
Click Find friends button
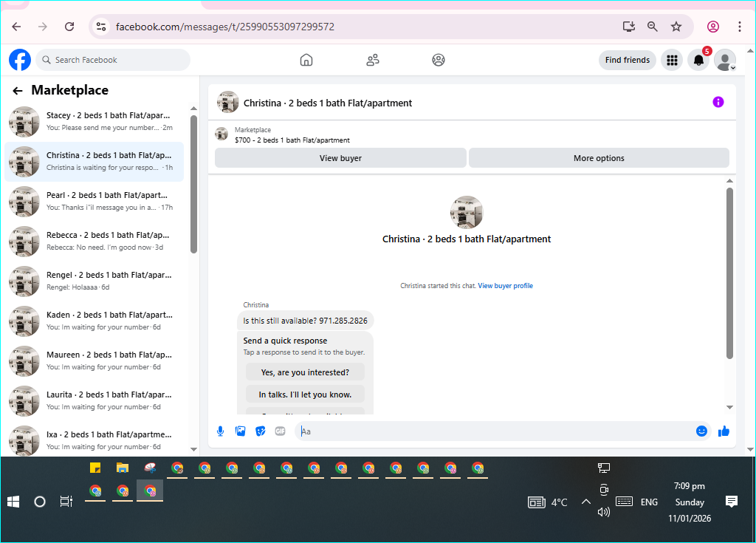(628, 60)
